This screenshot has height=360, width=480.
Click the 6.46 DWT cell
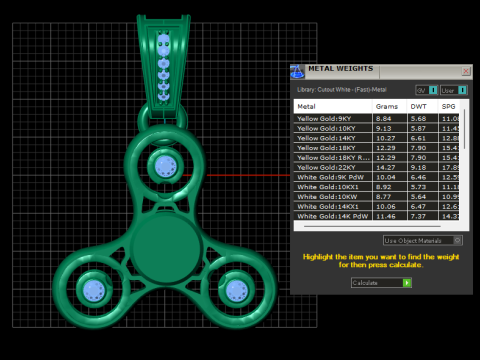(x=422, y=177)
